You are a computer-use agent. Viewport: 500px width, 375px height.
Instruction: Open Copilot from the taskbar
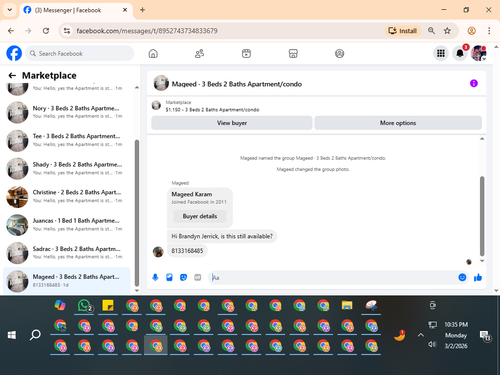[60, 305]
